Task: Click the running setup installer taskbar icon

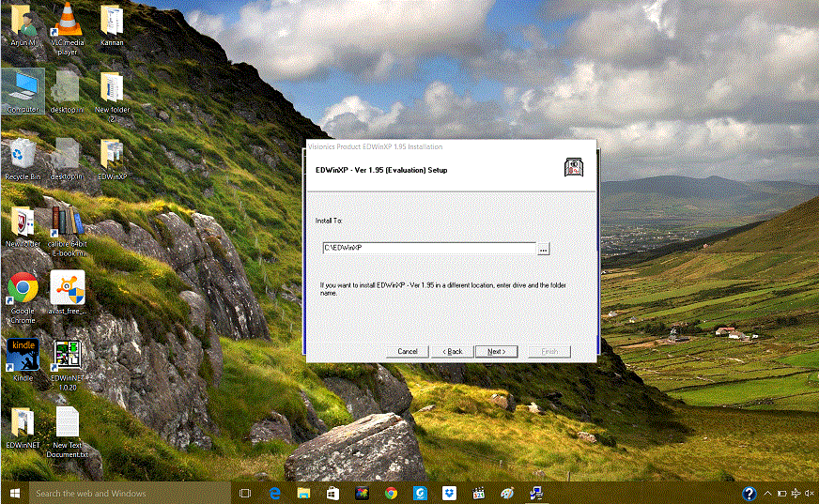Action: click(536, 493)
